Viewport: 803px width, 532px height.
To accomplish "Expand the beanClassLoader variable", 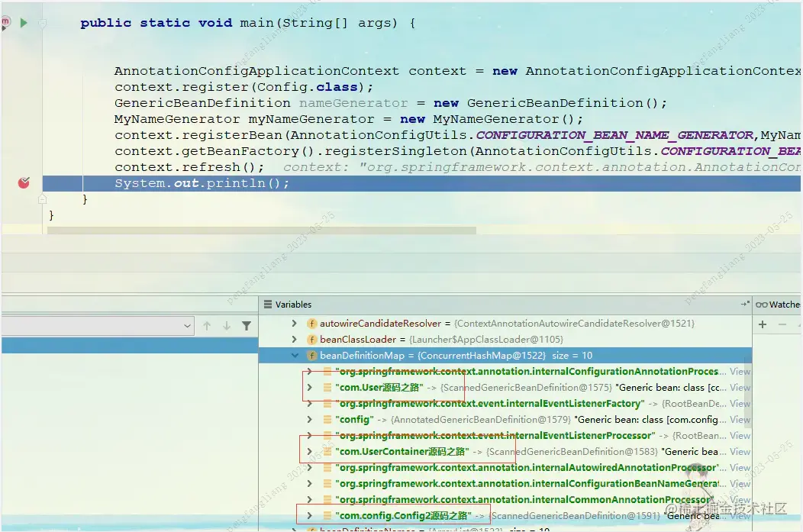I will tap(294, 340).
